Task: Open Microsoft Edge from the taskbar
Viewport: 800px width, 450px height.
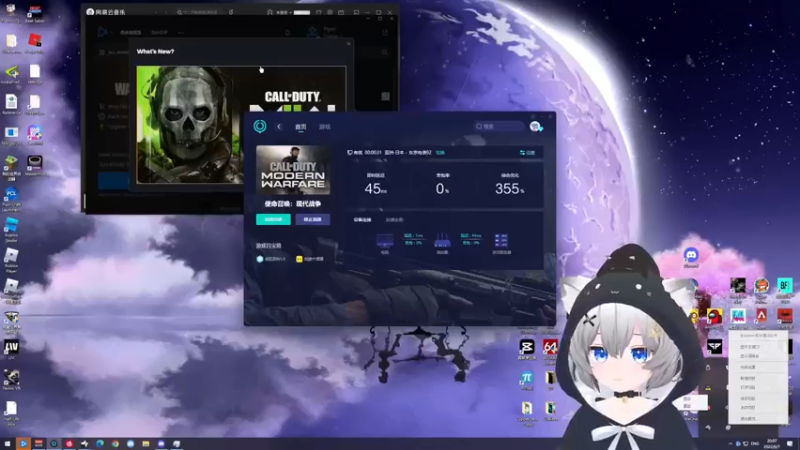Action: coord(100,444)
